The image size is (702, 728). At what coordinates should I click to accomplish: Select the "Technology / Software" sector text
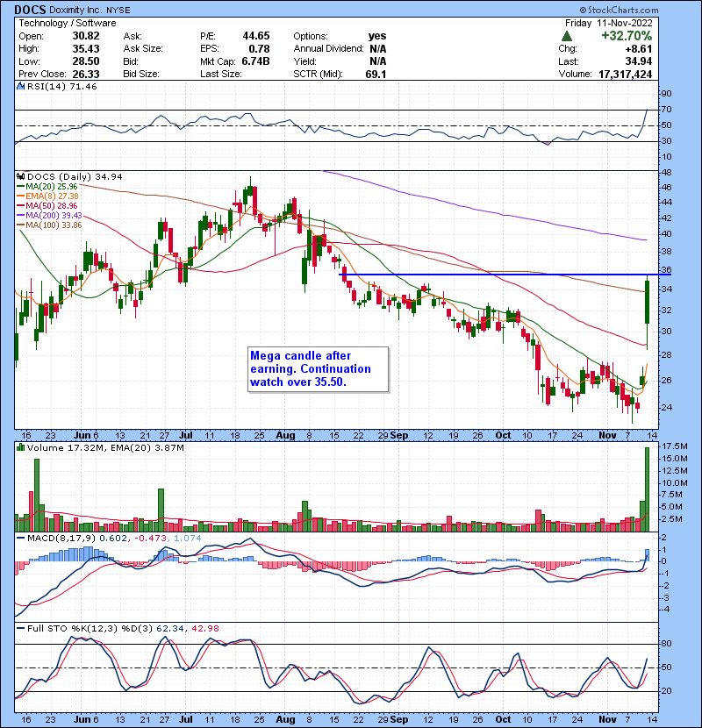click(68, 23)
